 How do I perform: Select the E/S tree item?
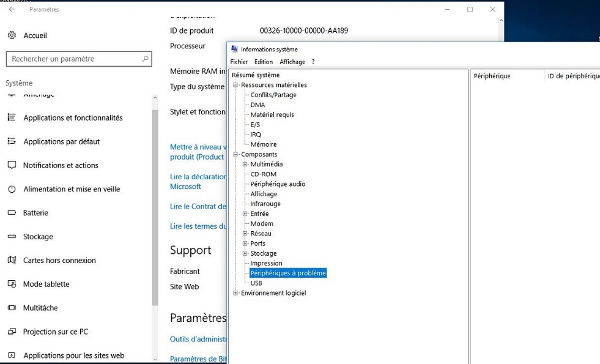tap(255, 124)
